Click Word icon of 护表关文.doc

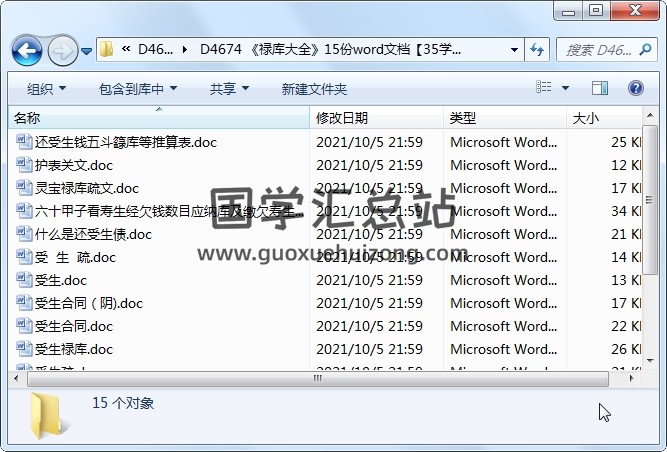pyautogui.click(x=24, y=165)
